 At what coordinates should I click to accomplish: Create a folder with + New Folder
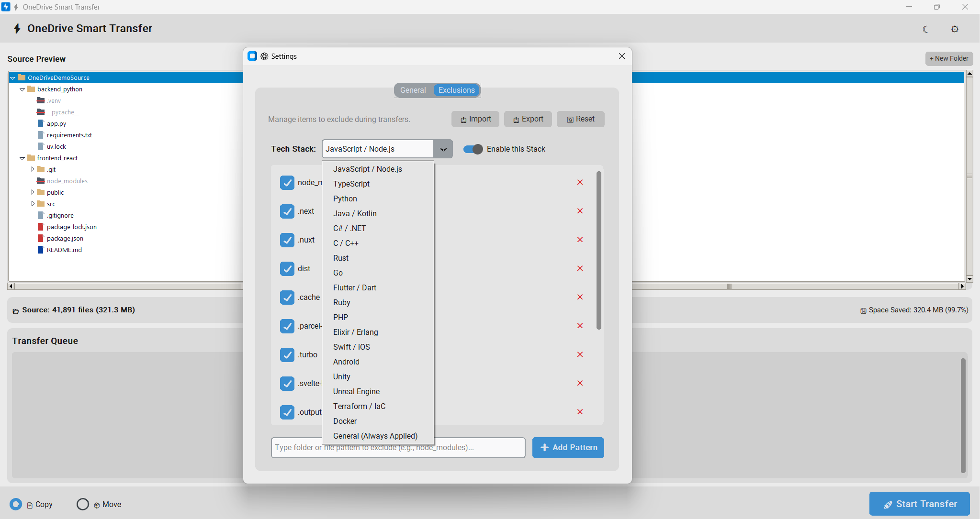[949, 58]
